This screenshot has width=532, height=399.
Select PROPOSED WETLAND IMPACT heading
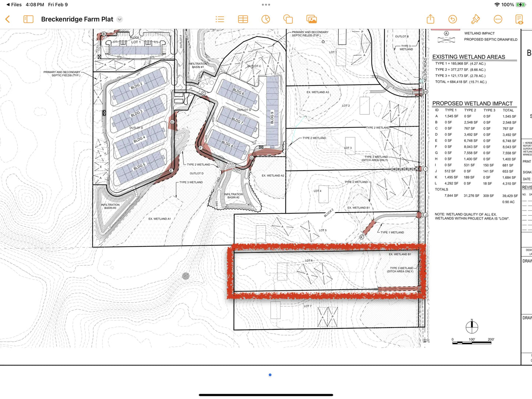coord(472,104)
